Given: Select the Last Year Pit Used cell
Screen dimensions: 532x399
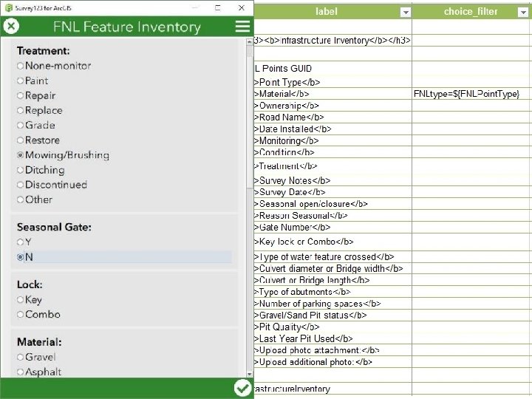Looking at the screenshot, I should (332, 338).
